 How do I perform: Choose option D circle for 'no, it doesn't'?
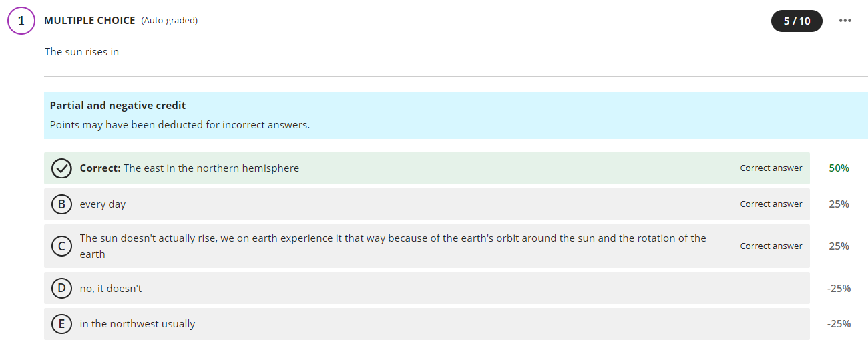[61, 289]
